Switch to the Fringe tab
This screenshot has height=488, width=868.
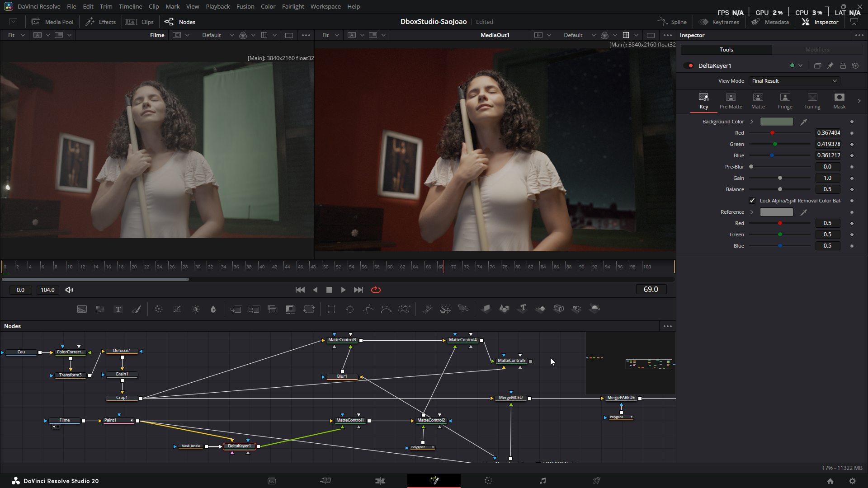click(785, 102)
